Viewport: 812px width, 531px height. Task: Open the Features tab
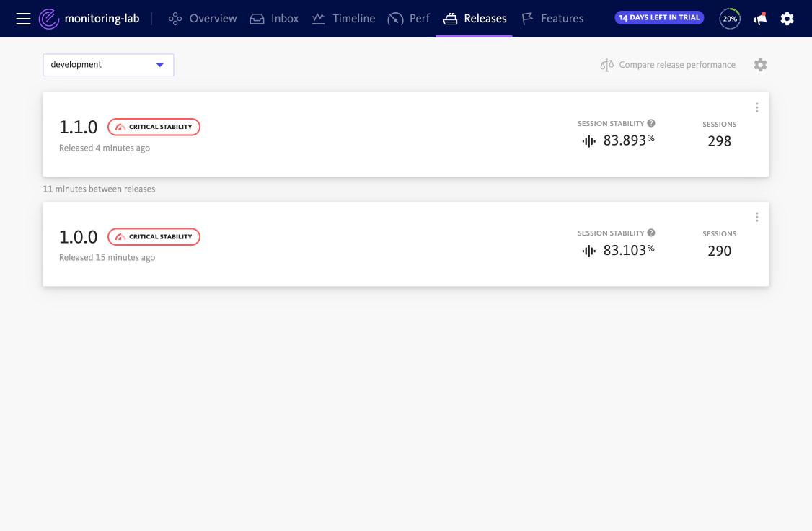pos(552,19)
